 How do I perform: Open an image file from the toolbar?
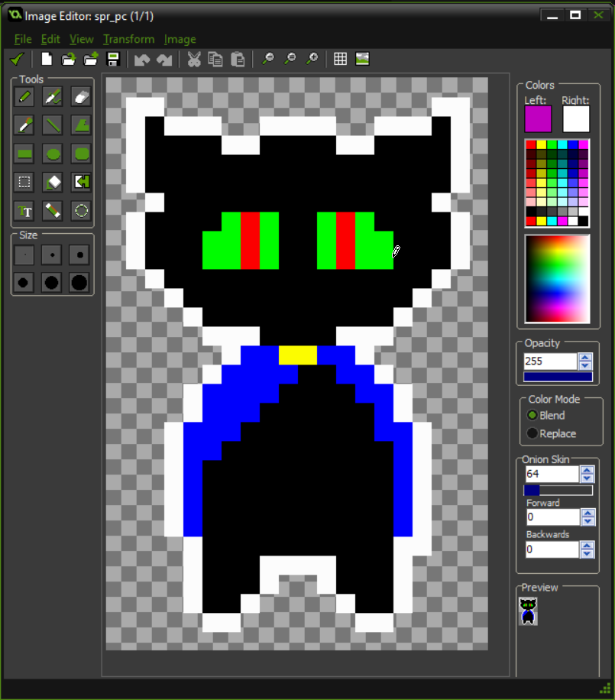click(x=68, y=59)
